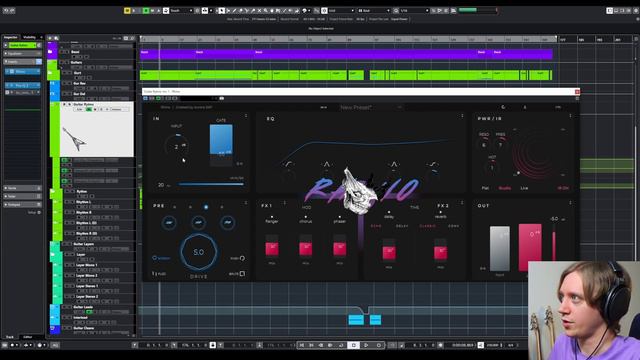Expand the Equalizers section in Inspector
The height and width of the screenshot is (360, 640).
(22, 53)
